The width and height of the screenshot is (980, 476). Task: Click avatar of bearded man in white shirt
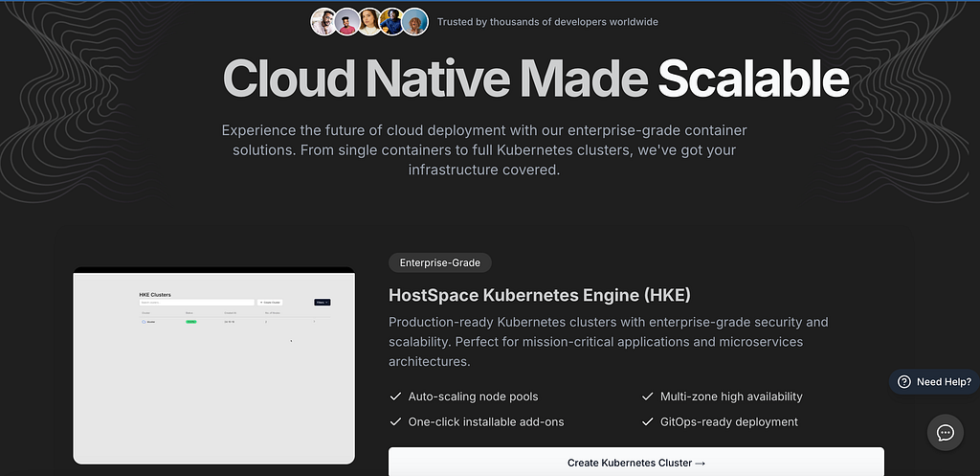click(x=323, y=22)
